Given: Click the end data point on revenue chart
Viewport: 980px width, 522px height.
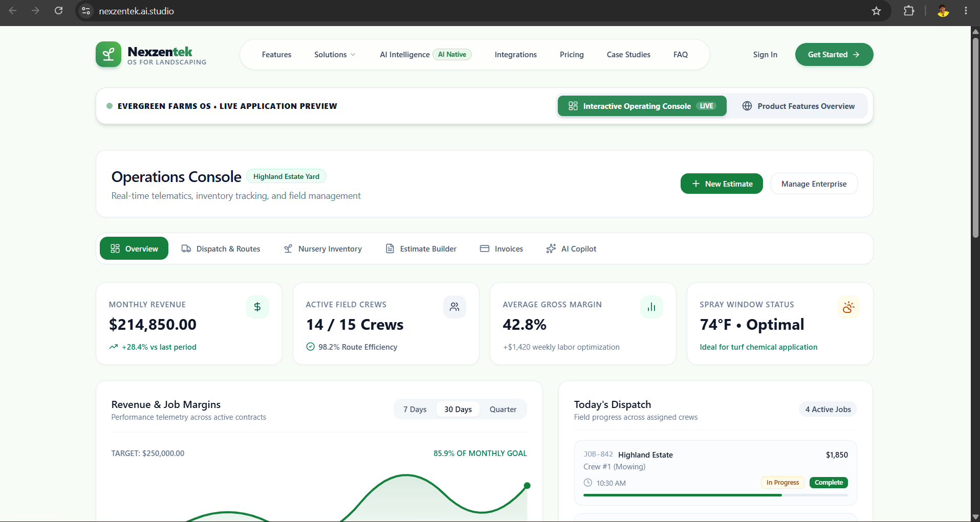Looking at the screenshot, I should (527, 486).
